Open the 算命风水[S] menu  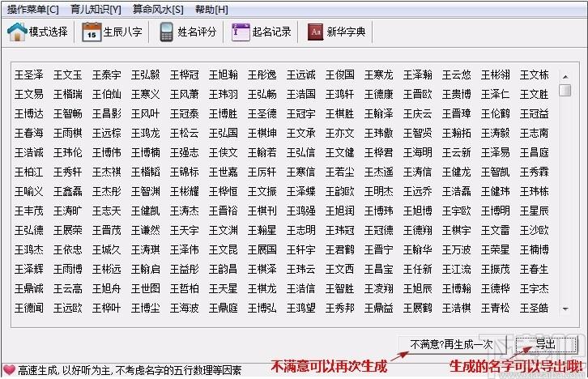158,10
